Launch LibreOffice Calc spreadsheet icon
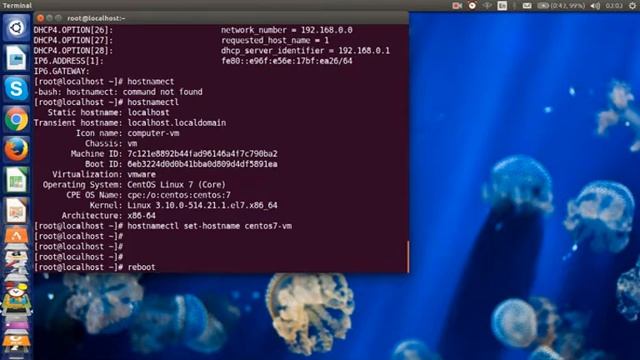The image size is (640, 360). pos(16,180)
